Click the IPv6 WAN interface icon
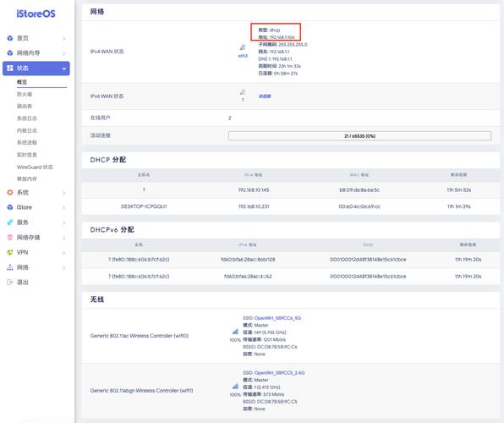504x423 pixels. (x=243, y=92)
